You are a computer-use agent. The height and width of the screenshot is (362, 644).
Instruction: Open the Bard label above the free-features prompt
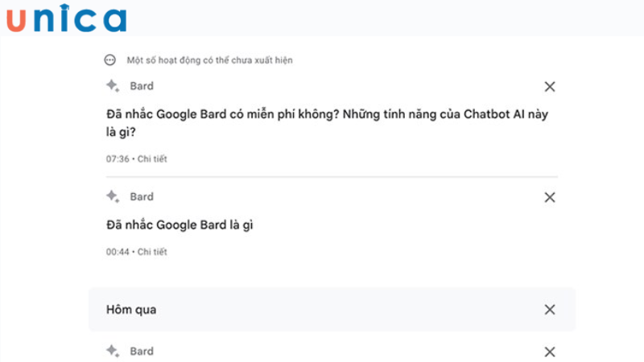[142, 86]
